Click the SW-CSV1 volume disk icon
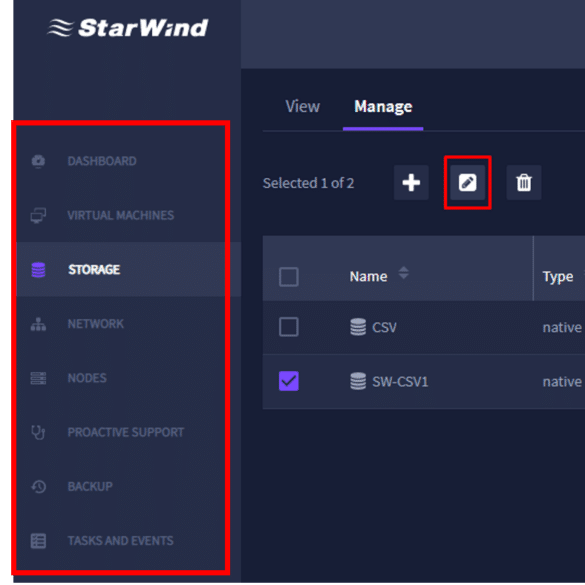Screen dimensions: 585x585 (x=358, y=381)
